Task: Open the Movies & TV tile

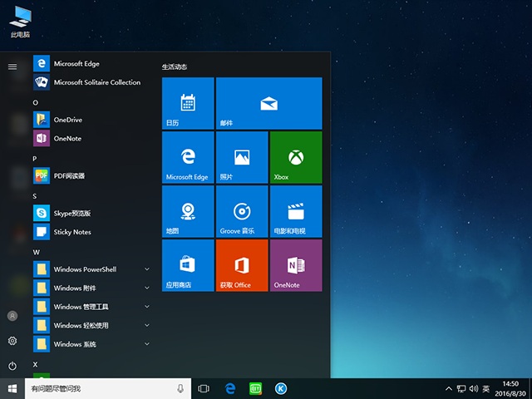Action: pos(295,211)
